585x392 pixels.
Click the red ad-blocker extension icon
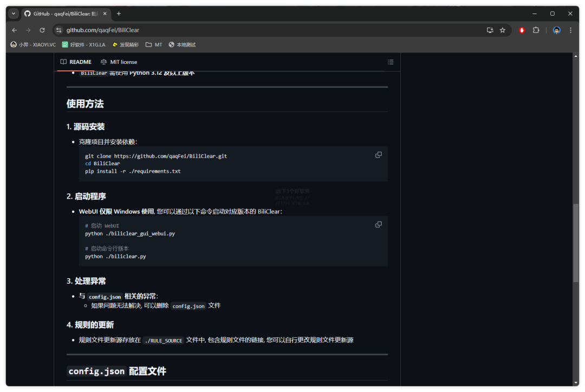point(522,30)
